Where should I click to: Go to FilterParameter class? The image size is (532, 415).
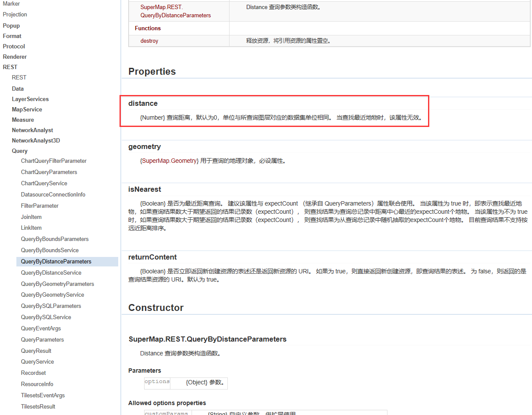click(40, 206)
